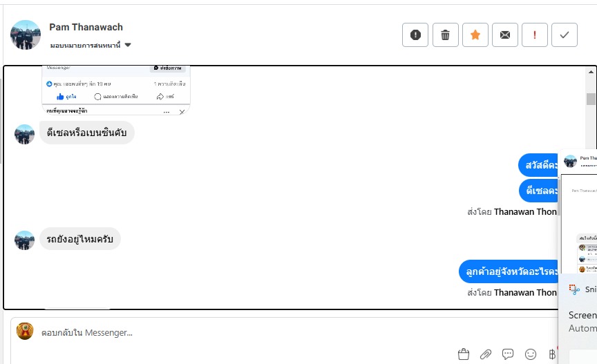Click the "รถยังอยู่ไหมครับ" message bubble
597x364 pixels.
pyautogui.click(x=80, y=239)
